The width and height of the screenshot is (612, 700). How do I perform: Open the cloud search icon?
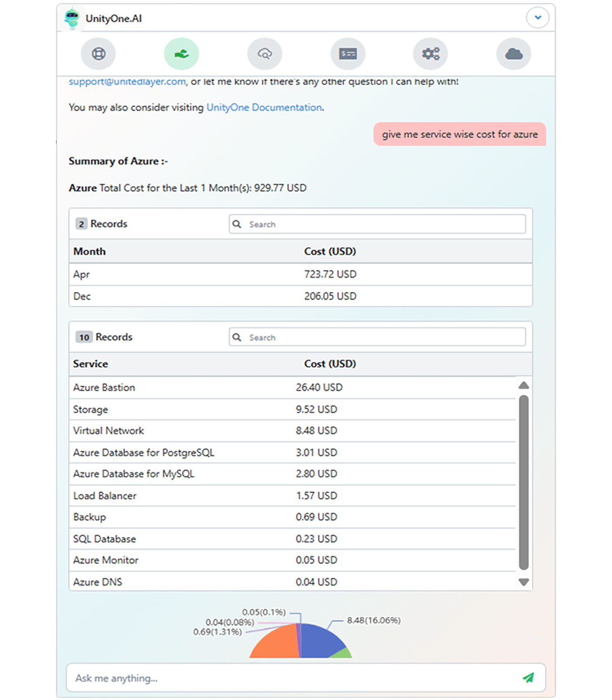264,54
